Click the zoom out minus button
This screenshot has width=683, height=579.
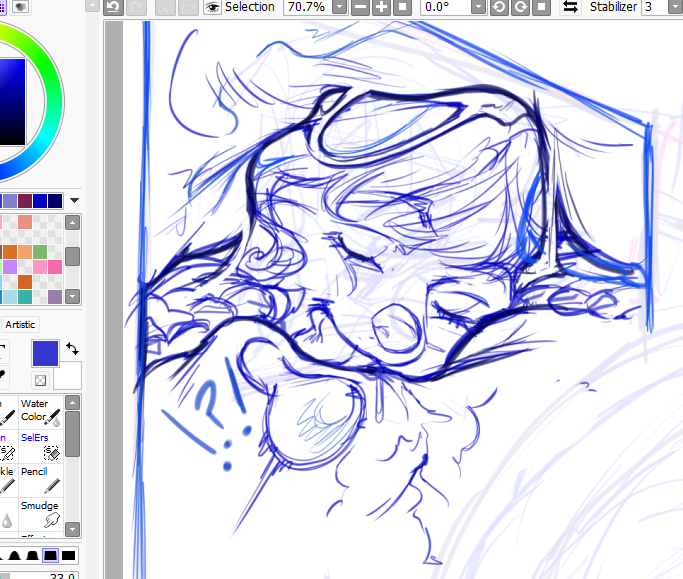(361, 7)
